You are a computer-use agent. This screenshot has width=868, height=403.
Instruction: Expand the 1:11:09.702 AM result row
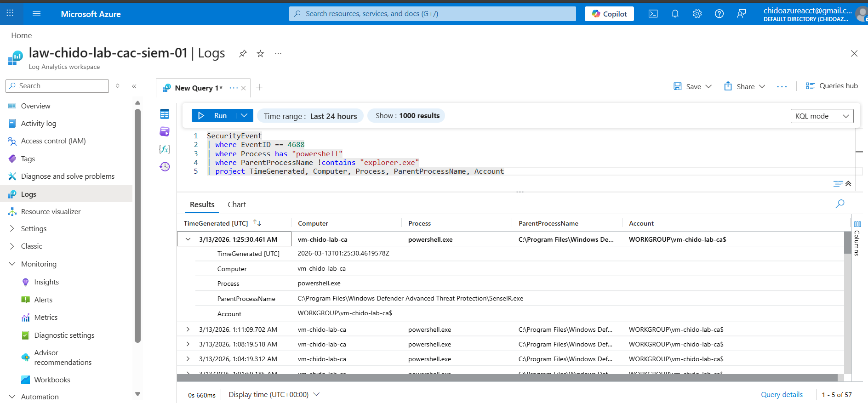(x=188, y=329)
